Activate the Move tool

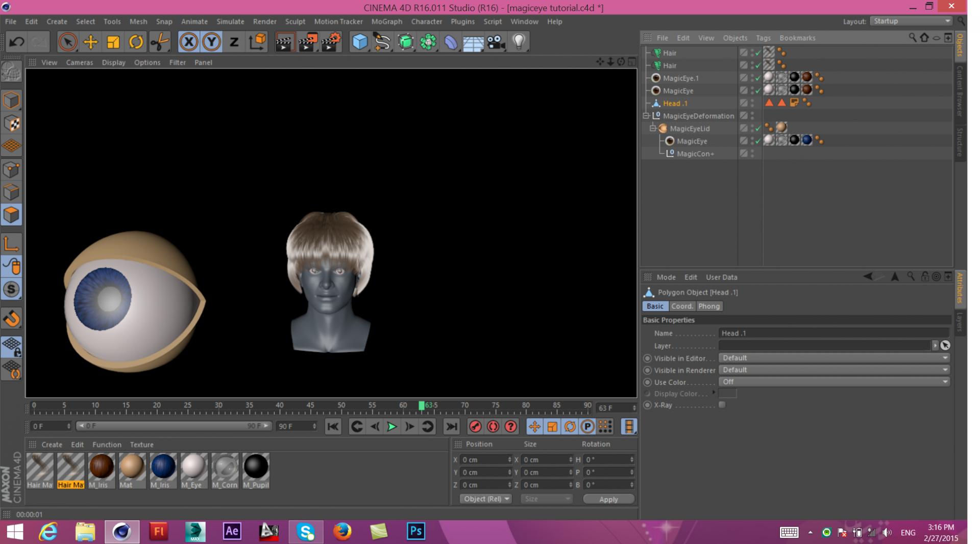pyautogui.click(x=90, y=42)
